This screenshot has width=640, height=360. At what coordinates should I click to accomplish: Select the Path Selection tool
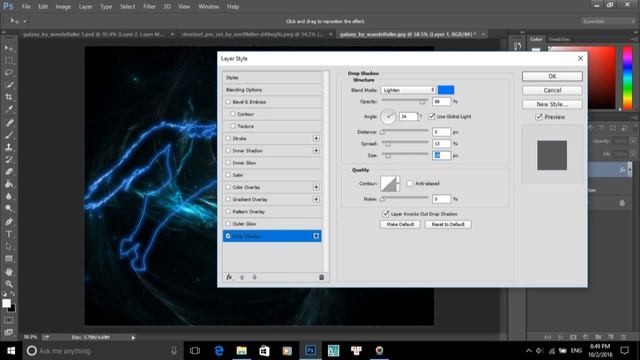9,247
